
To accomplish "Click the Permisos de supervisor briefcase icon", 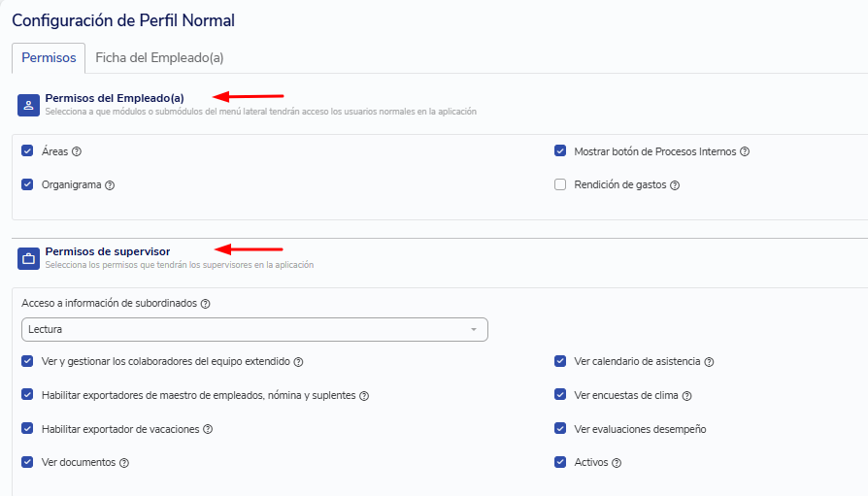I will point(28,258).
